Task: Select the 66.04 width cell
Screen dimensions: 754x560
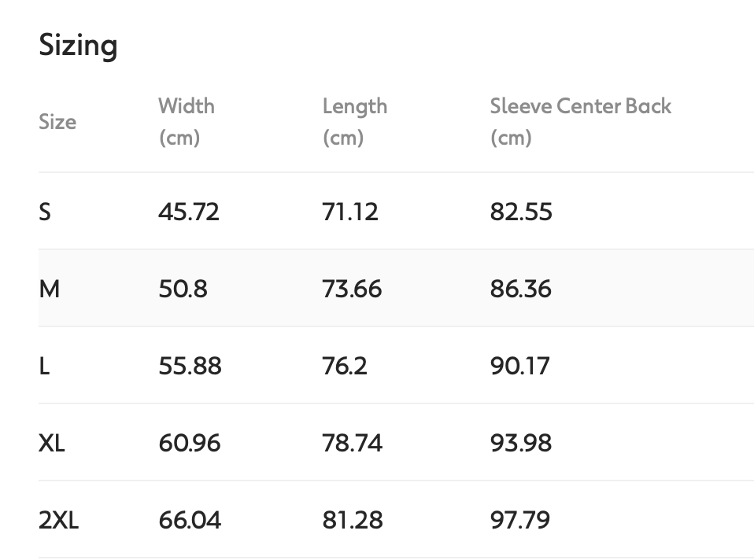Action: tap(190, 520)
